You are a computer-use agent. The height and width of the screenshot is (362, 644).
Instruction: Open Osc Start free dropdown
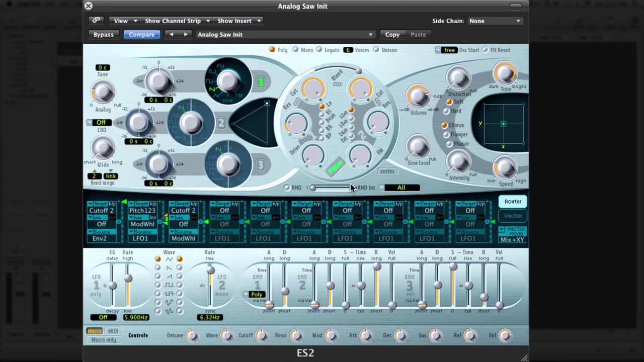(446, 50)
